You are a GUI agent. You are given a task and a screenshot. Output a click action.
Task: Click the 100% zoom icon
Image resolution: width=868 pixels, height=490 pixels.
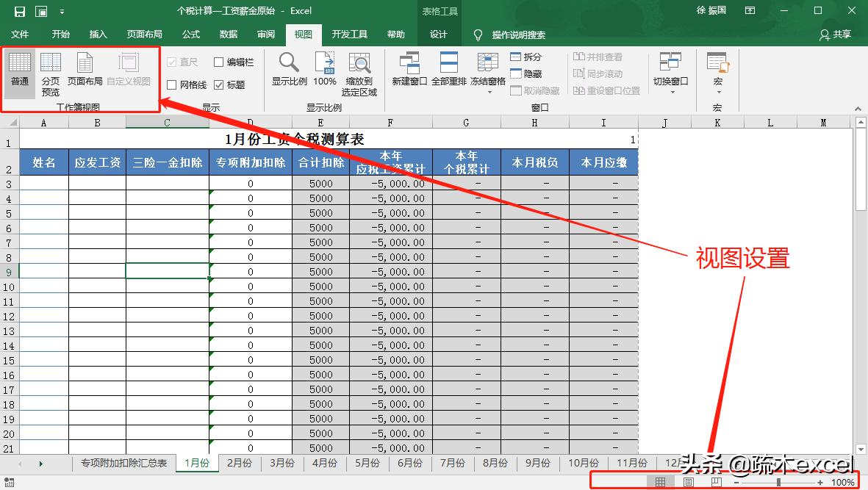324,71
